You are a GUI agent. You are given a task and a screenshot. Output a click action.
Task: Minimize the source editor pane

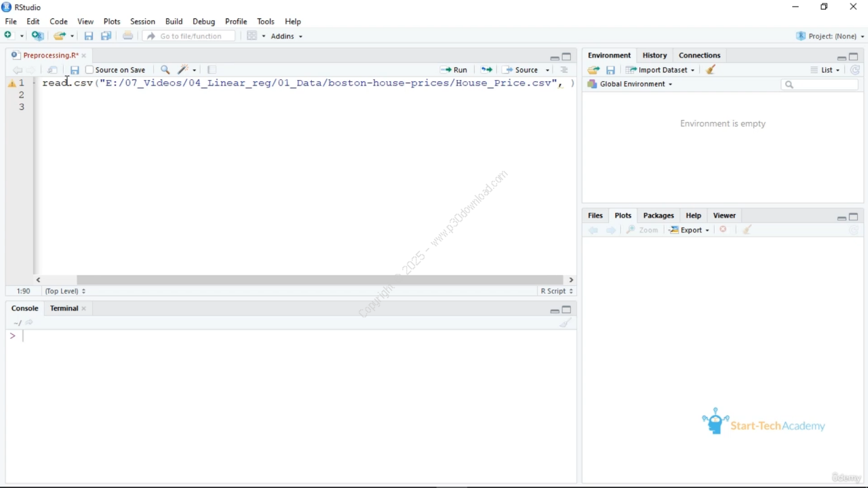point(554,58)
